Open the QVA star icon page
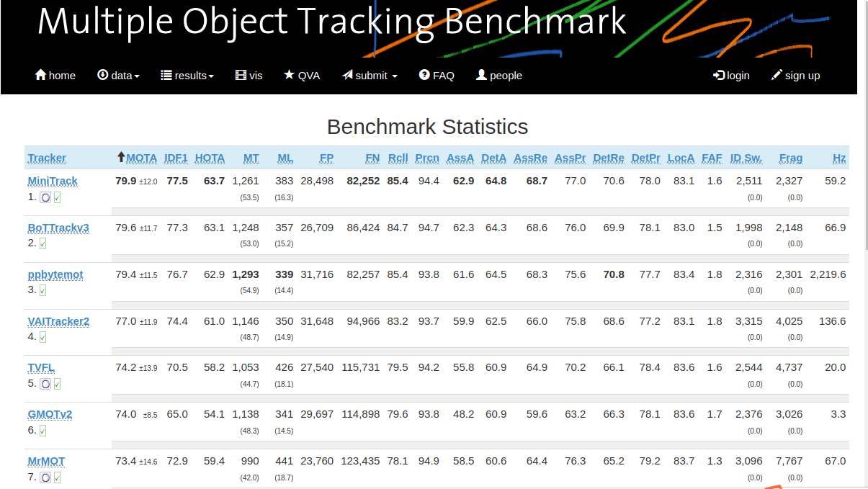 click(x=289, y=75)
